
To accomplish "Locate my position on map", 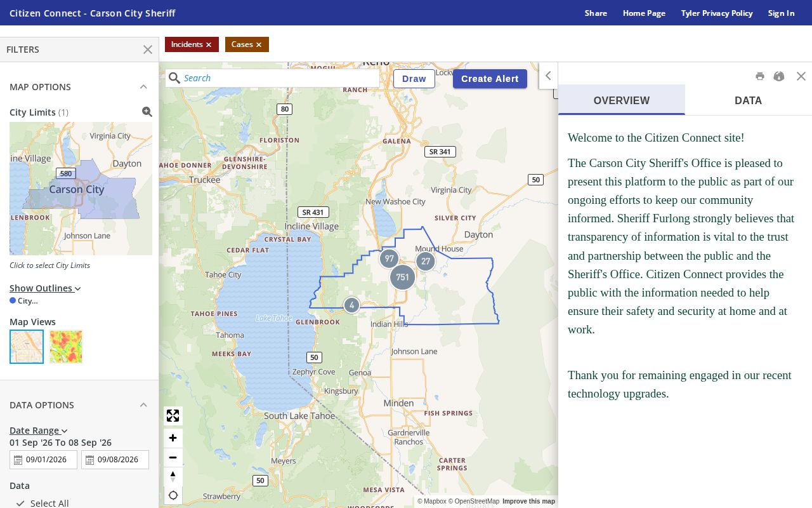I will point(173,495).
